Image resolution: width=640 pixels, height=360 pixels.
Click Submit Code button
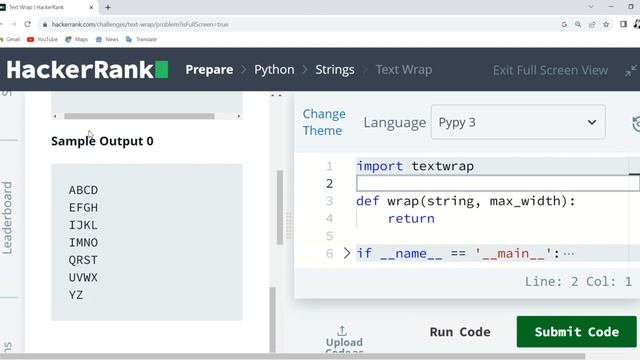click(577, 331)
